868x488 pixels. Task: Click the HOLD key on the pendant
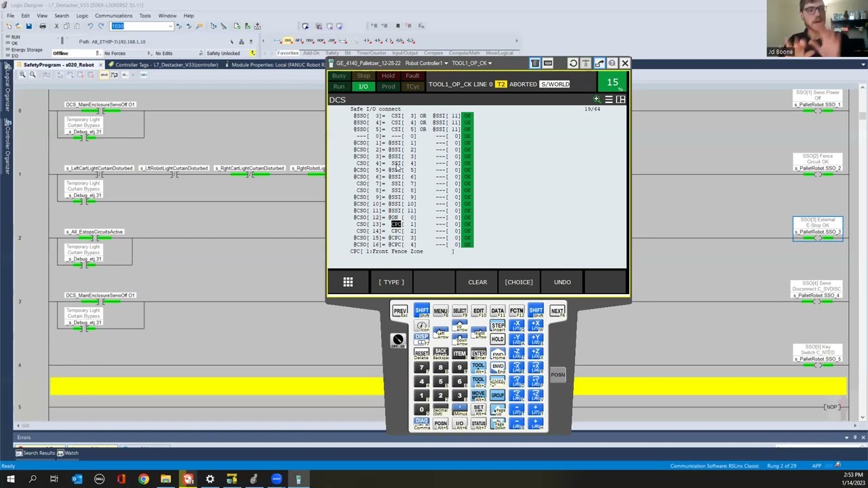point(497,340)
